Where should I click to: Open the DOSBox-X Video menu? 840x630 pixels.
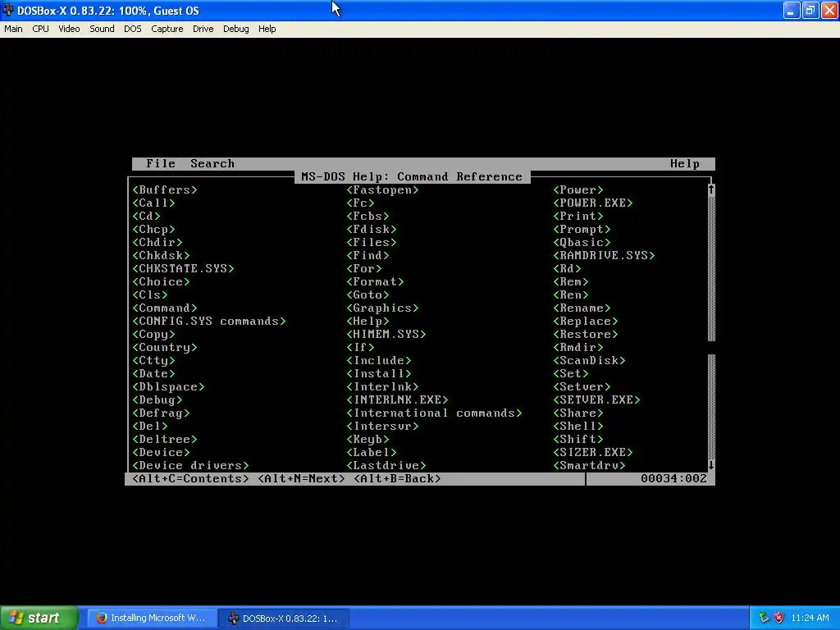pos(69,29)
